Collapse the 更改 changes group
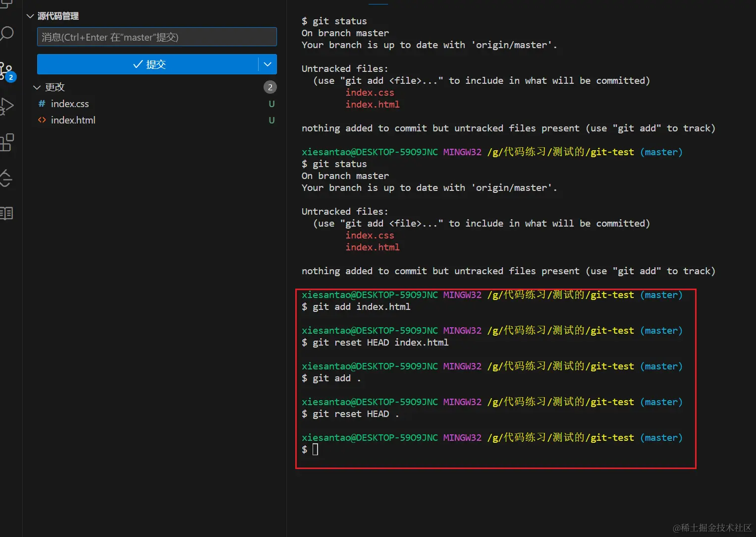Image resolution: width=756 pixels, height=537 pixels. (x=37, y=87)
